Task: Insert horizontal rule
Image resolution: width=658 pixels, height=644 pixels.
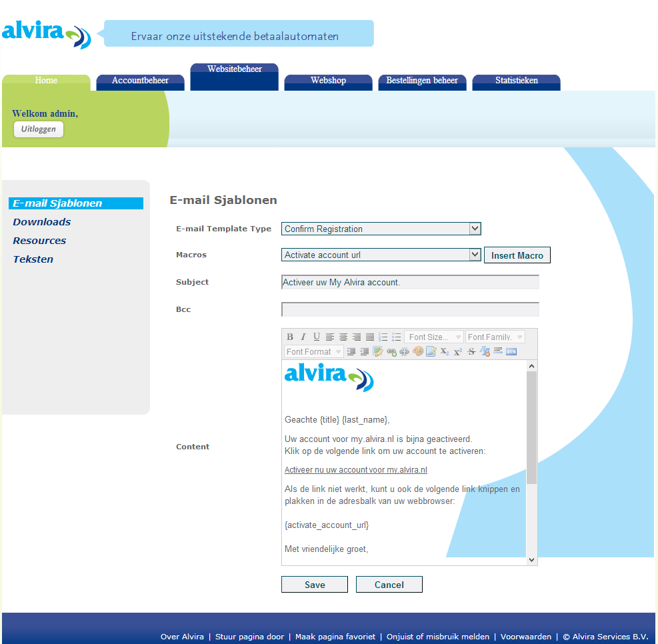Action: click(x=498, y=351)
